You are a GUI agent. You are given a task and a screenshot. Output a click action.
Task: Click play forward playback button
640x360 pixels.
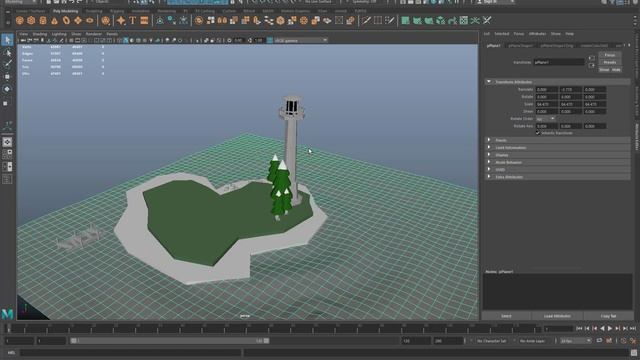point(610,329)
